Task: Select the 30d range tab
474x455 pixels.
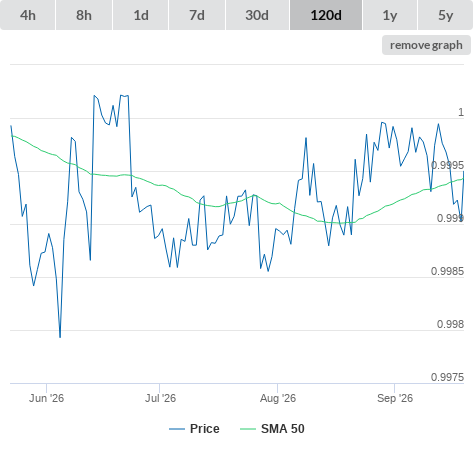Action: pos(257,15)
